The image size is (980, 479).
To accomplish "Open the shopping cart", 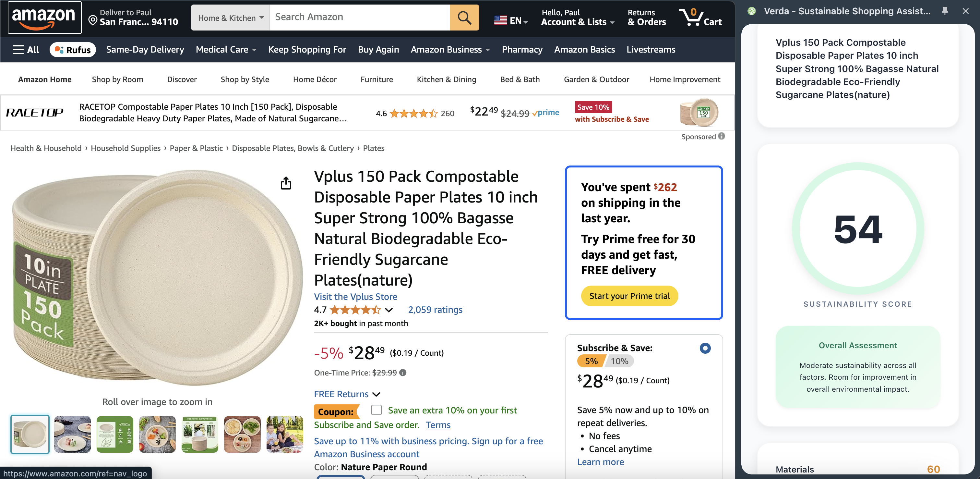I will pyautogui.click(x=701, y=18).
